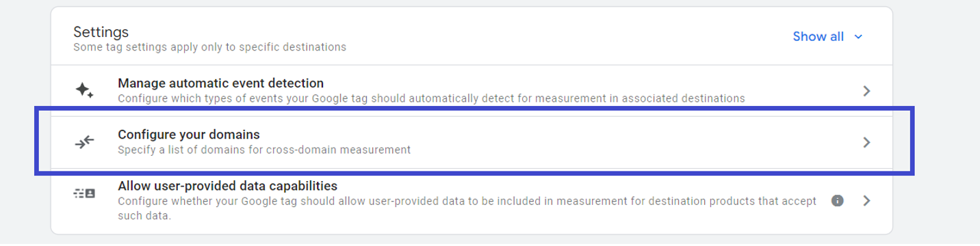Select the Configure your domains title
Viewport: 980px width, 246px height.
(x=189, y=135)
